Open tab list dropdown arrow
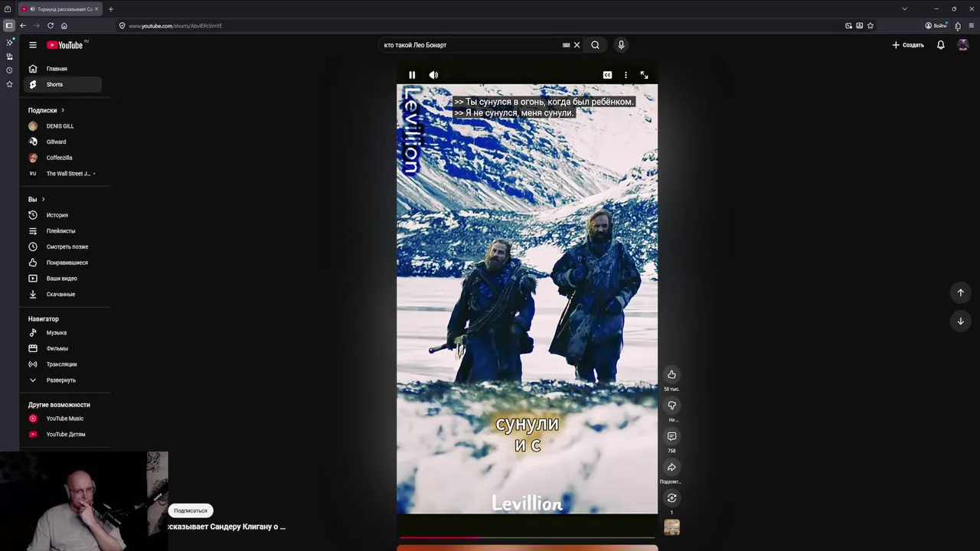The width and height of the screenshot is (980, 551). (904, 9)
